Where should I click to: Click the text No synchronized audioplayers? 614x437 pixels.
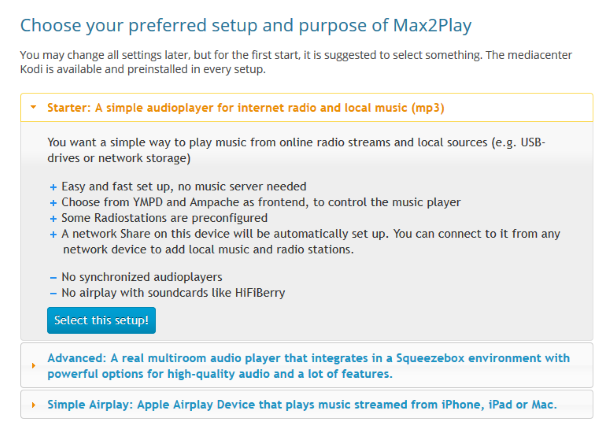point(142,277)
